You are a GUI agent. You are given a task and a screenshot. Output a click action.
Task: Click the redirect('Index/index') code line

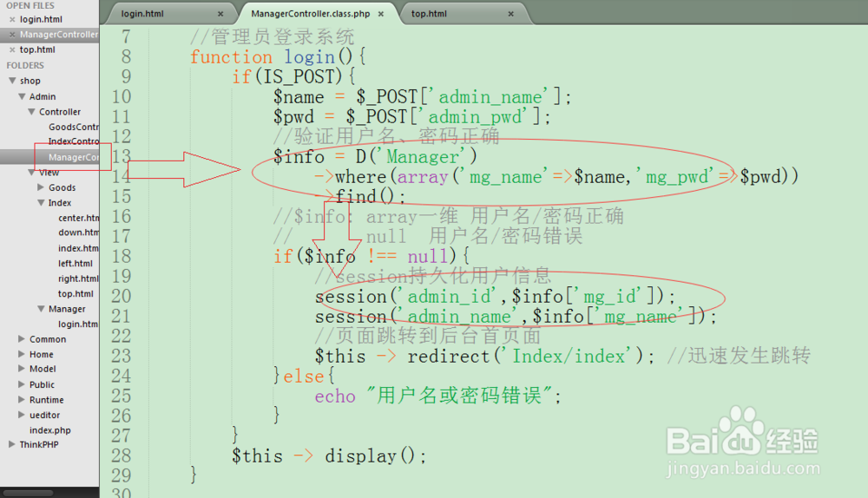[485, 356]
